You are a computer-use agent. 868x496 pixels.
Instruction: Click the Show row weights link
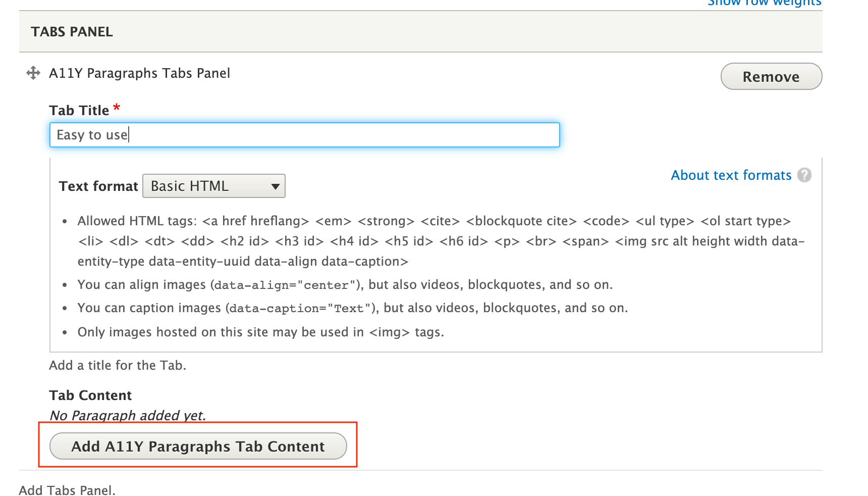click(x=764, y=3)
